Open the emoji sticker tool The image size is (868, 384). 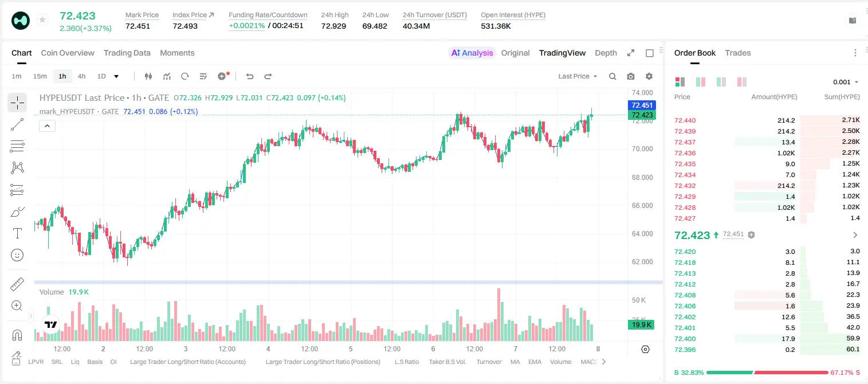coord(17,255)
